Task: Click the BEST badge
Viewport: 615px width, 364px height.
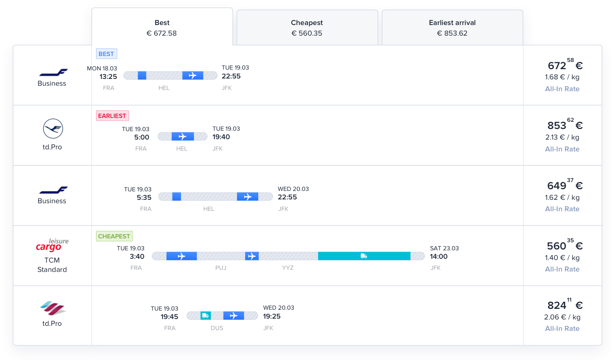Action: click(106, 53)
